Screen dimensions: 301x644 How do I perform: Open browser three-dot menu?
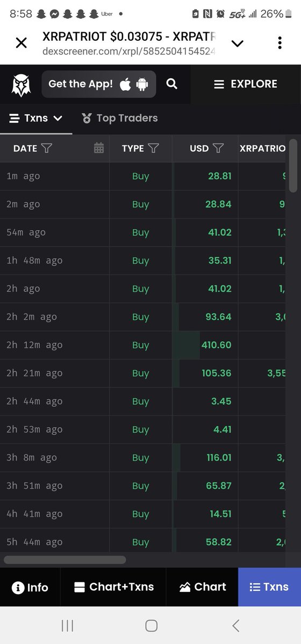pyautogui.click(x=279, y=43)
